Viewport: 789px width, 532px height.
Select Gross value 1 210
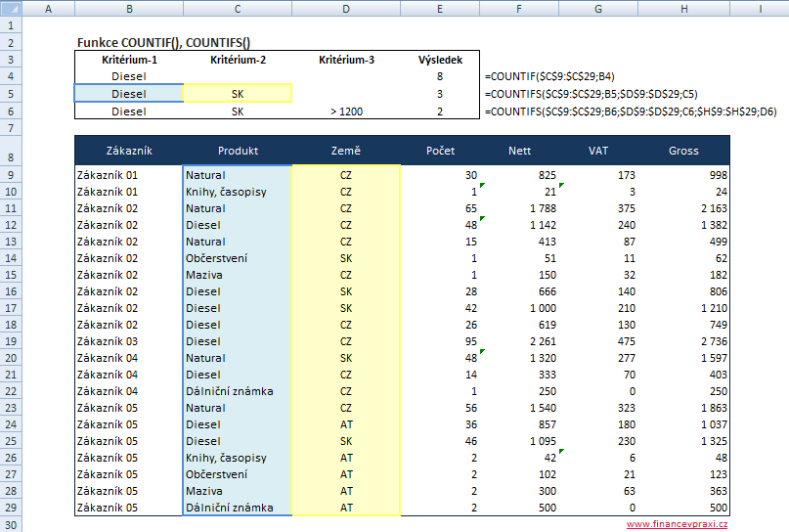coord(683,308)
